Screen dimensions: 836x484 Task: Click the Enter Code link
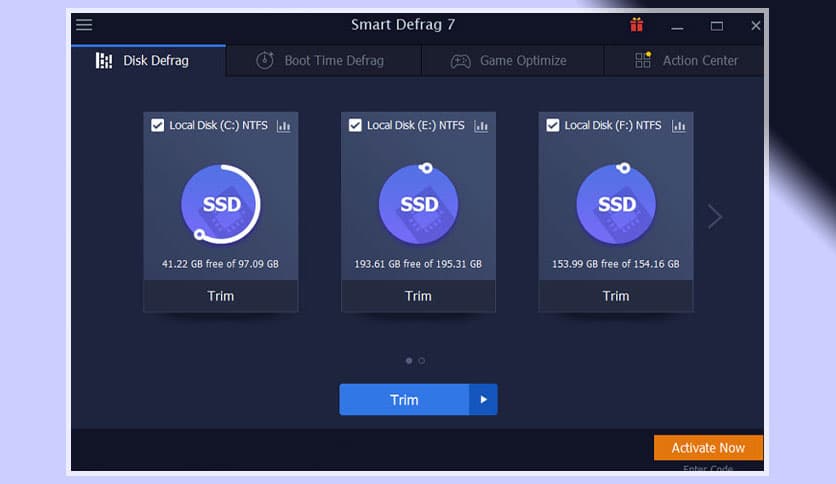(708, 469)
